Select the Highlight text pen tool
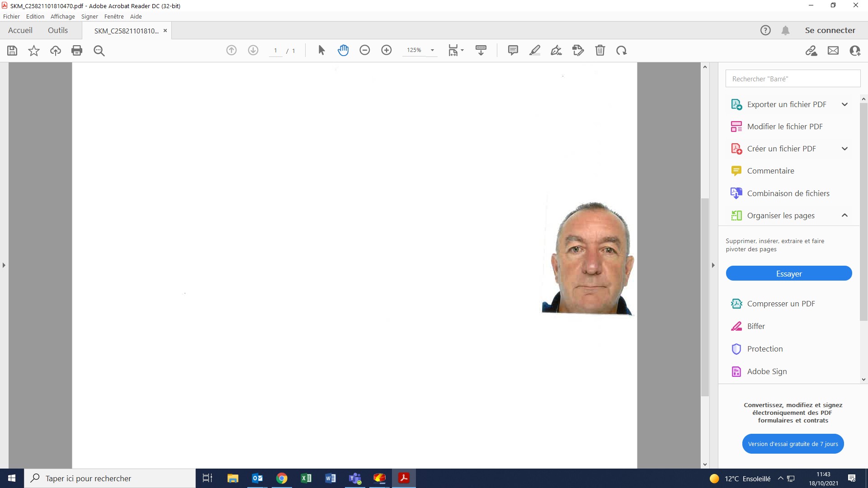This screenshot has width=868, height=488. 535,50
